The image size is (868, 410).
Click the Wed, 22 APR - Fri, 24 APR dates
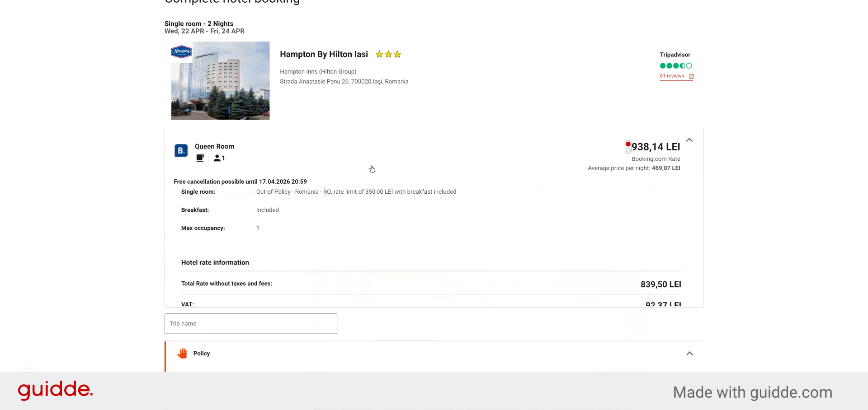tap(204, 31)
